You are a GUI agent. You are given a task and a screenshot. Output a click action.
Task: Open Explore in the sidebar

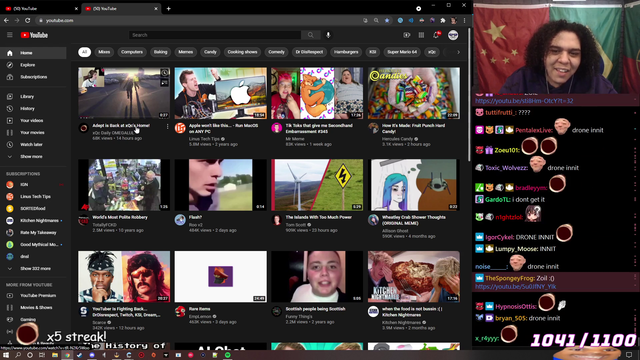pyautogui.click(x=33, y=65)
